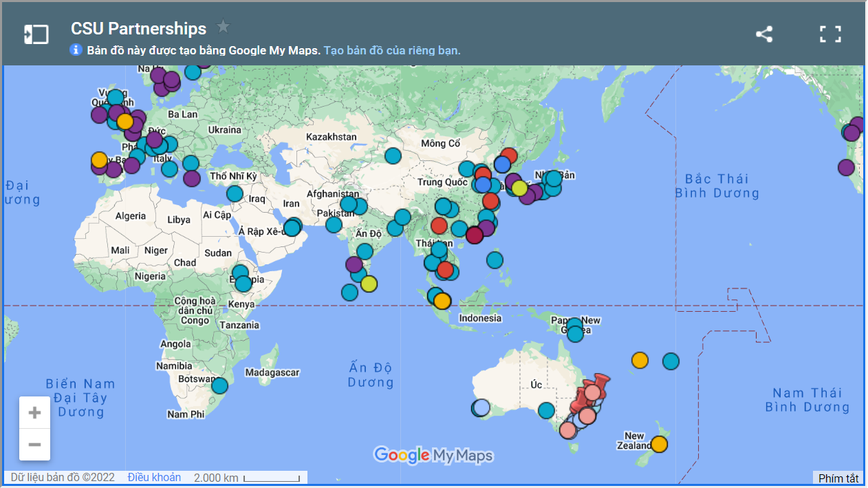Open the Điều khoản terms link
Image resolution: width=868 pixels, height=488 pixels.
tap(154, 477)
